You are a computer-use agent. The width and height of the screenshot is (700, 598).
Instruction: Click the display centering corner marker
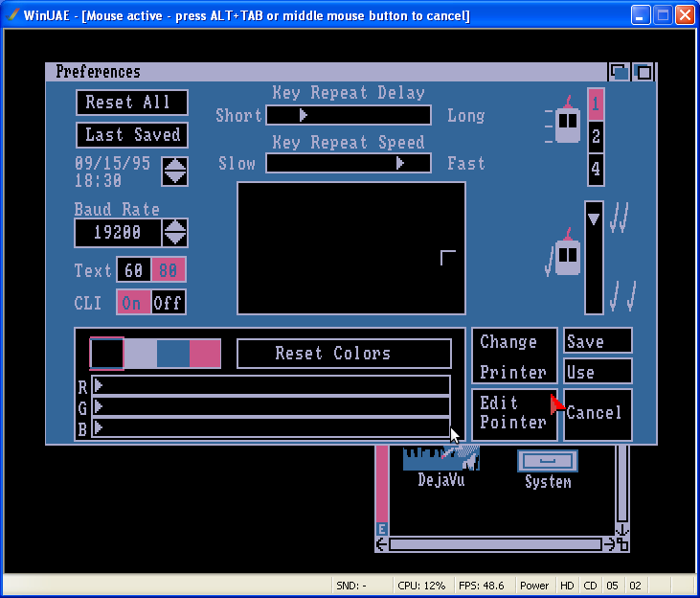tap(448, 258)
